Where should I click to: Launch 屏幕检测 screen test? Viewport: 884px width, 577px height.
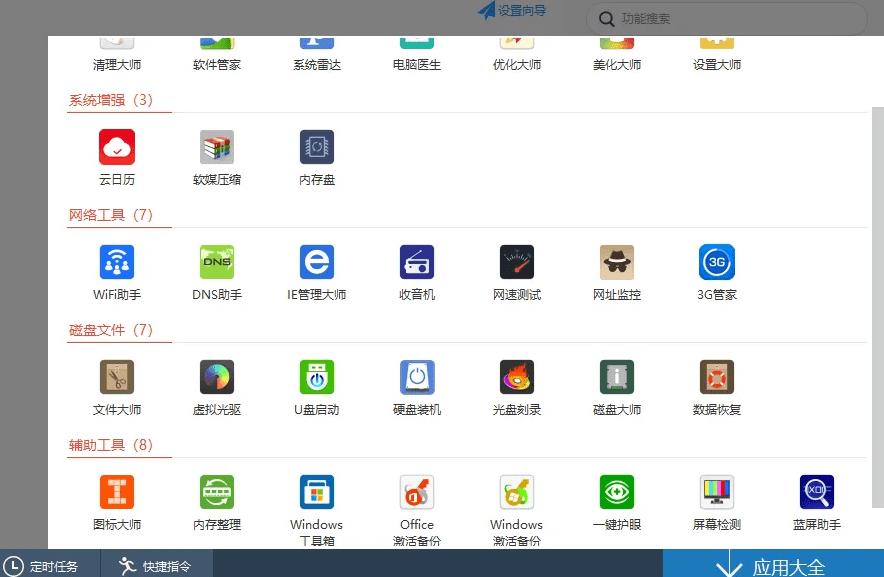coord(717,503)
